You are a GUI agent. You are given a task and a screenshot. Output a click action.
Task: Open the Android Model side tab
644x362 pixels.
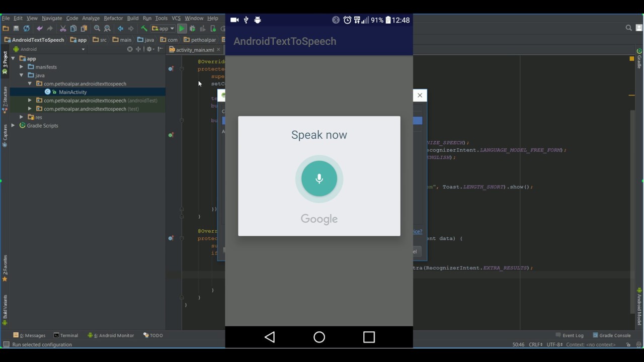point(639,307)
